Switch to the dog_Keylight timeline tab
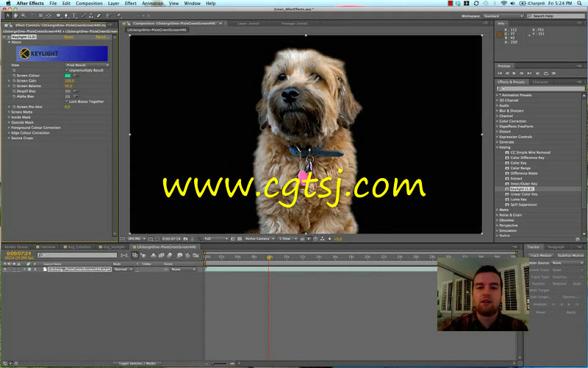Screen dimensions: 588x368 coord(113,247)
